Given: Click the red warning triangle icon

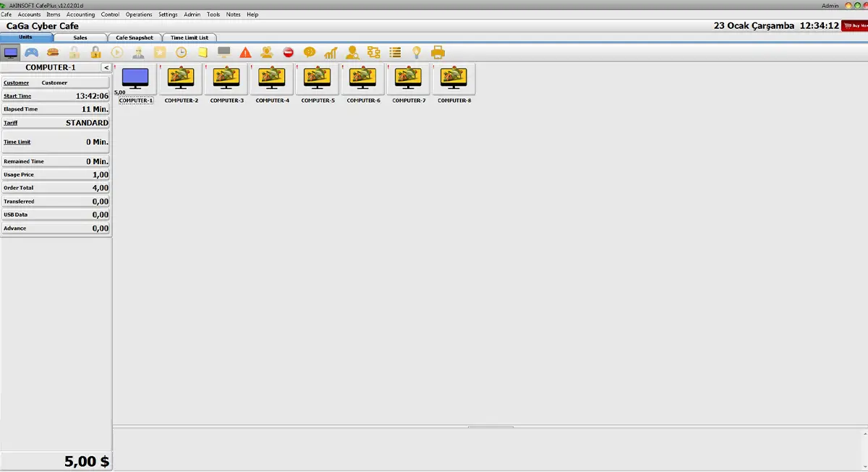Looking at the screenshot, I should point(245,52).
